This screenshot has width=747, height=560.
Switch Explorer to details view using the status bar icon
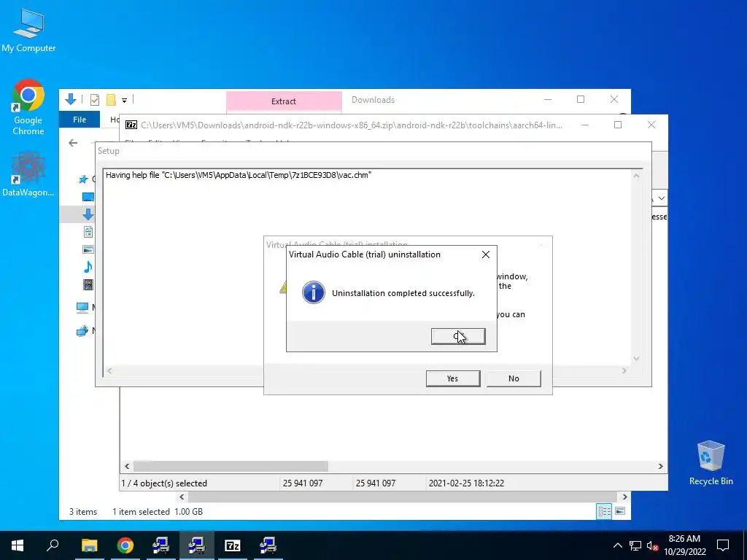click(x=604, y=511)
